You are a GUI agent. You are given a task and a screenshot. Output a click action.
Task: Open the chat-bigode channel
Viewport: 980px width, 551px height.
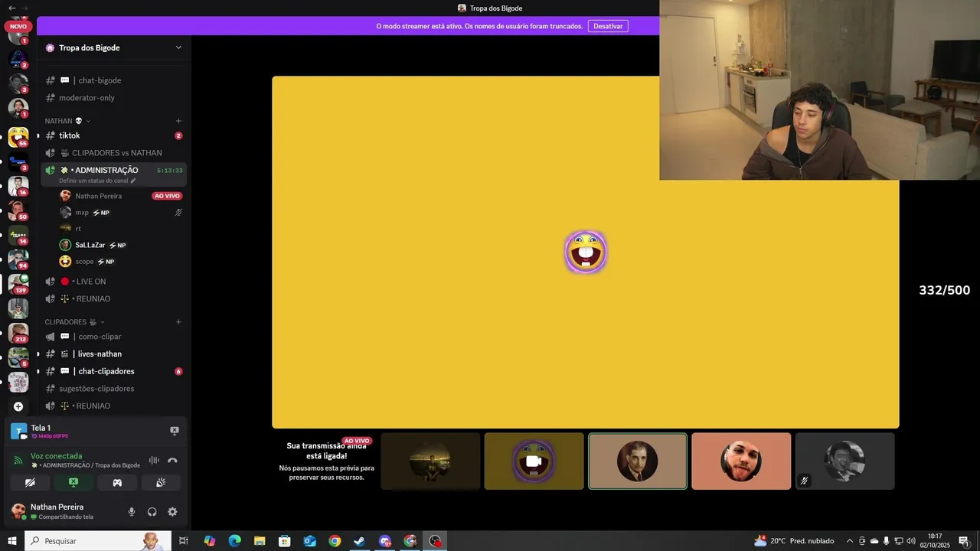click(x=113, y=80)
